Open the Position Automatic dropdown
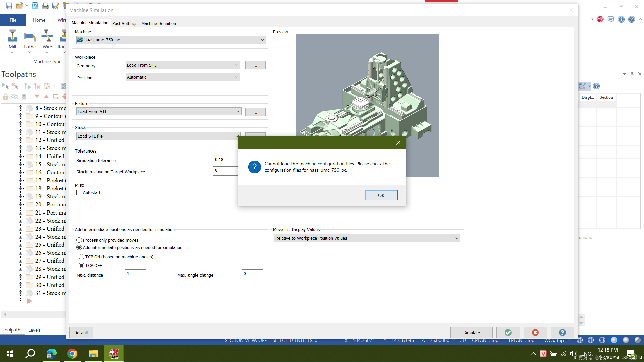 pyautogui.click(x=183, y=77)
